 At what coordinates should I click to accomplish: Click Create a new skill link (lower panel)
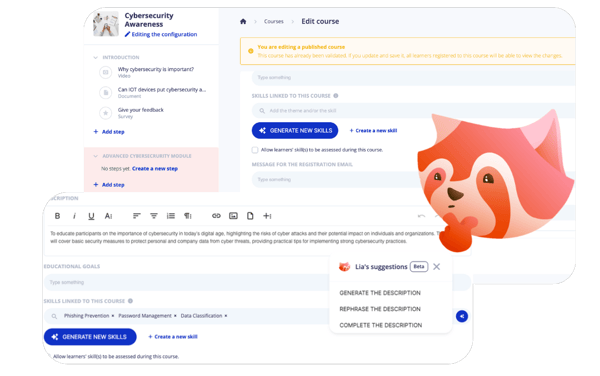tap(173, 337)
